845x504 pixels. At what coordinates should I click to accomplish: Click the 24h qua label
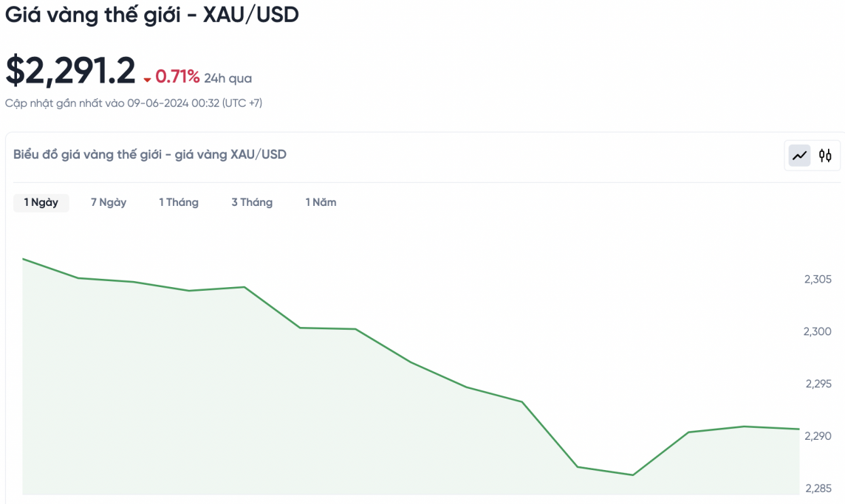(227, 78)
